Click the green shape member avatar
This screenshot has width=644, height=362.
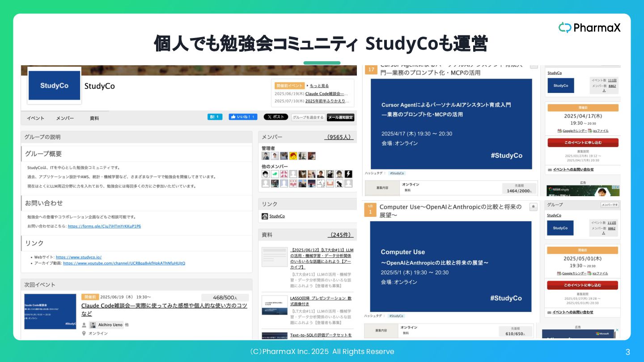click(275, 174)
